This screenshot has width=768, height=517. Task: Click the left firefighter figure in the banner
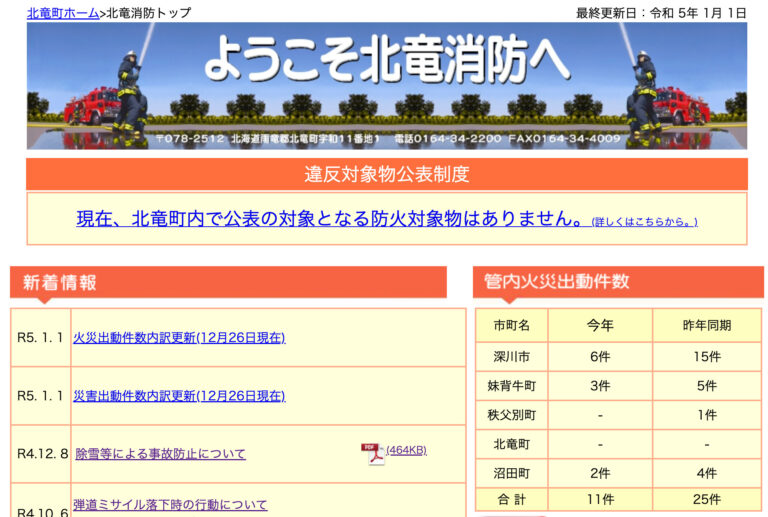click(x=129, y=97)
